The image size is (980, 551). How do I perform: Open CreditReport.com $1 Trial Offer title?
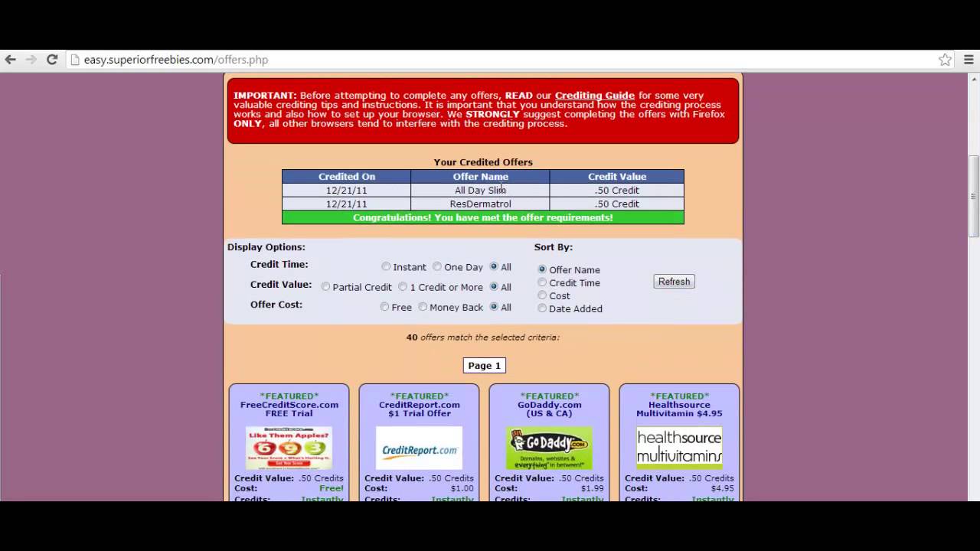(x=420, y=409)
